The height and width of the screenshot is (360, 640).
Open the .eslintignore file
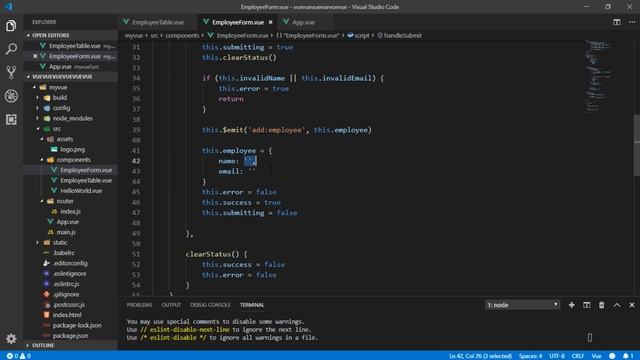click(x=69, y=273)
